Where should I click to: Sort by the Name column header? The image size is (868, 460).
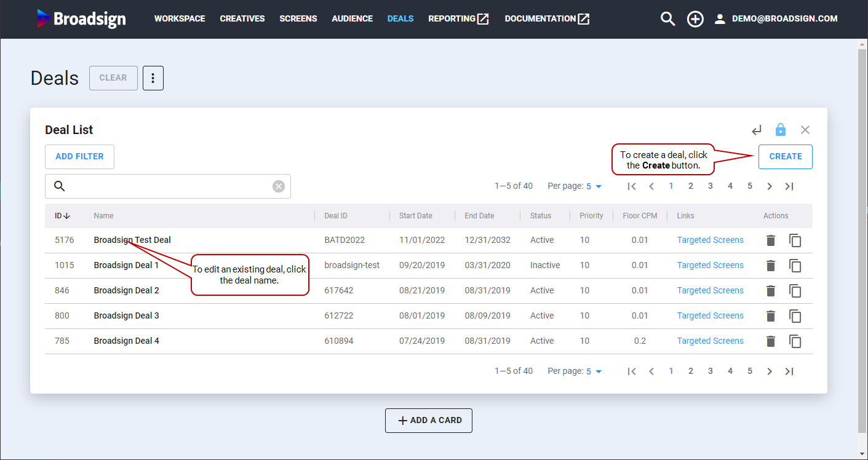(x=103, y=216)
